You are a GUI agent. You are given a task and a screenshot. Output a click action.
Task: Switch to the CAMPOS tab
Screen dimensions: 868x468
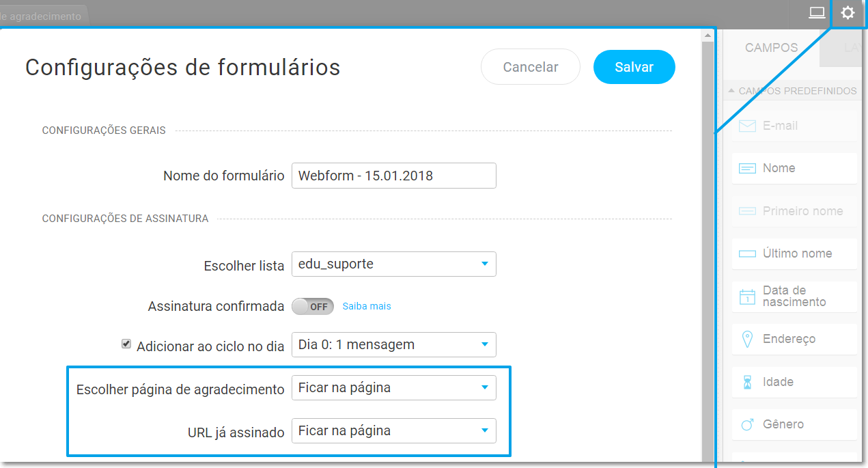click(x=771, y=48)
